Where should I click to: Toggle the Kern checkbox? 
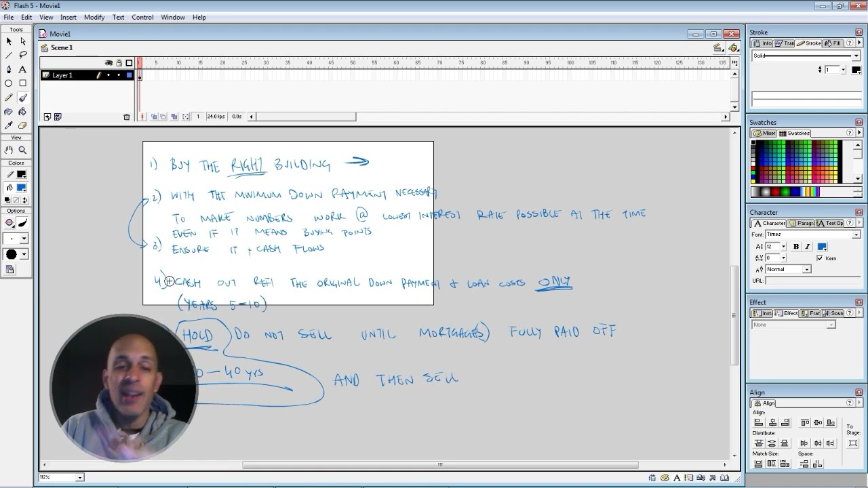(820, 258)
